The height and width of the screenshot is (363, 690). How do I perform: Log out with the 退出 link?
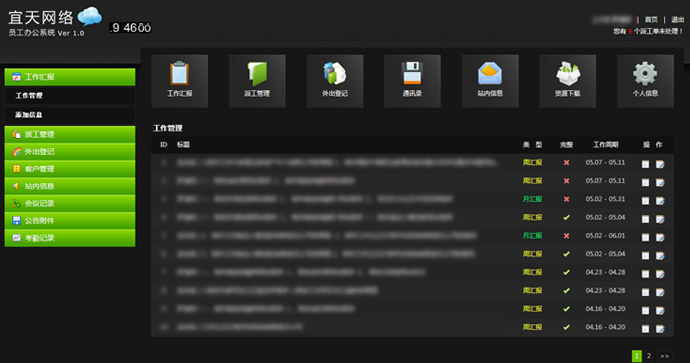(678, 20)
